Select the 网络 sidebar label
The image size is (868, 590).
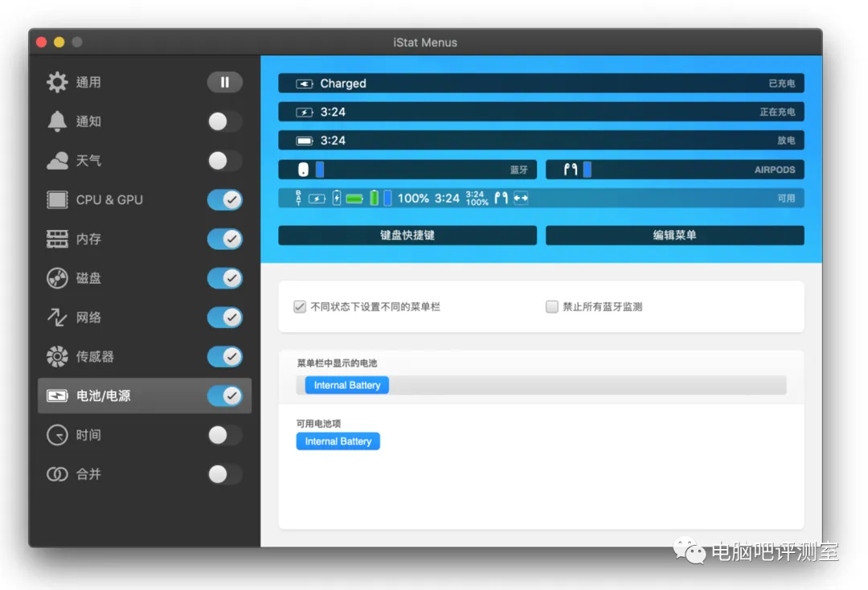pos(88,318)
